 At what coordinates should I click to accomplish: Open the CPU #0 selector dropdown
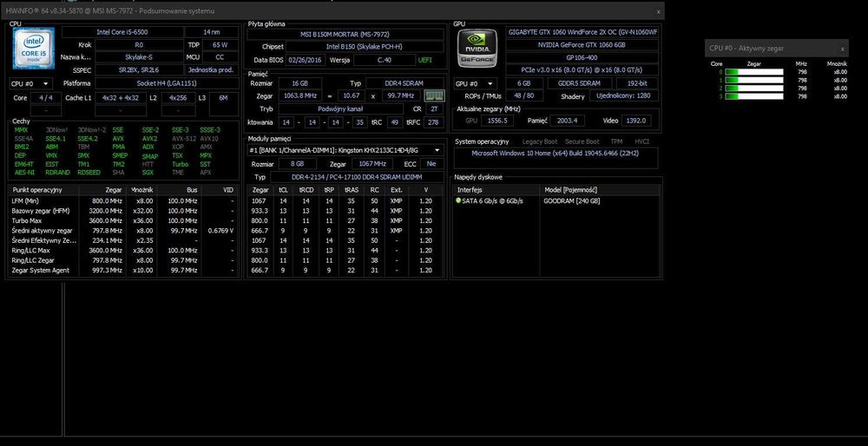[x=31, y=83]
